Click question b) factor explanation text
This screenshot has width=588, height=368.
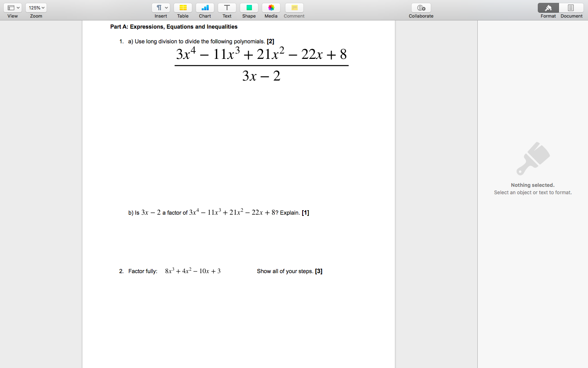(219, 212)
